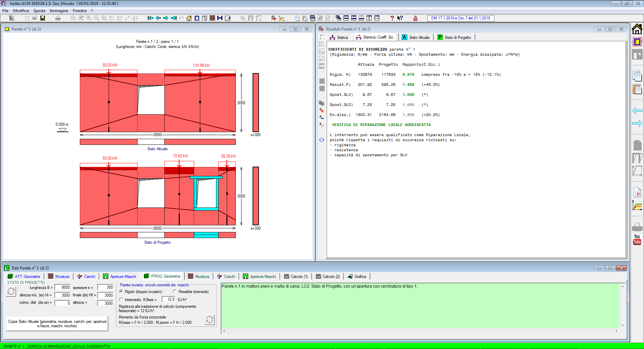
Task: Click the cascade windows toolbar icon
Action: (x=338, y=18)
